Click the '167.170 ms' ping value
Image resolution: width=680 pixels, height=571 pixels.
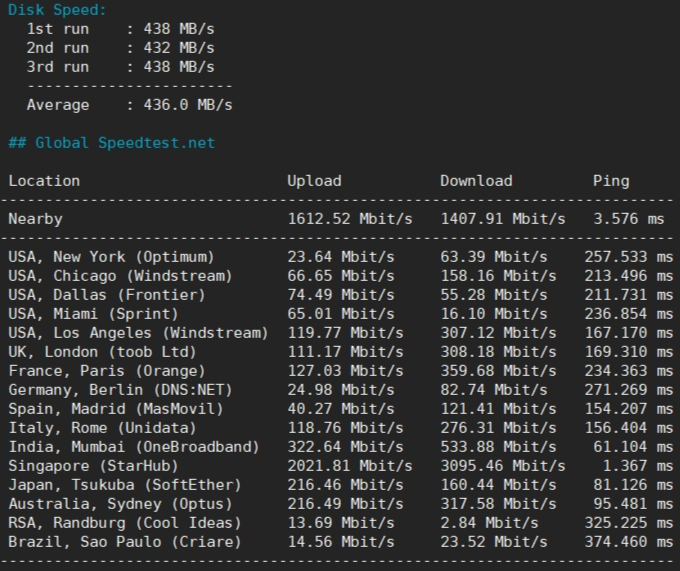(628, 333)
